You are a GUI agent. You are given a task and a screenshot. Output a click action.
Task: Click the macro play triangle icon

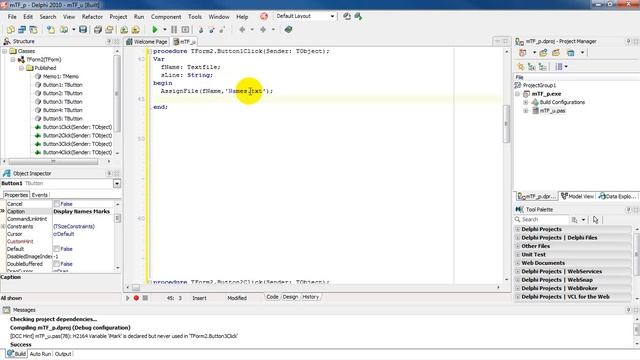128,298
